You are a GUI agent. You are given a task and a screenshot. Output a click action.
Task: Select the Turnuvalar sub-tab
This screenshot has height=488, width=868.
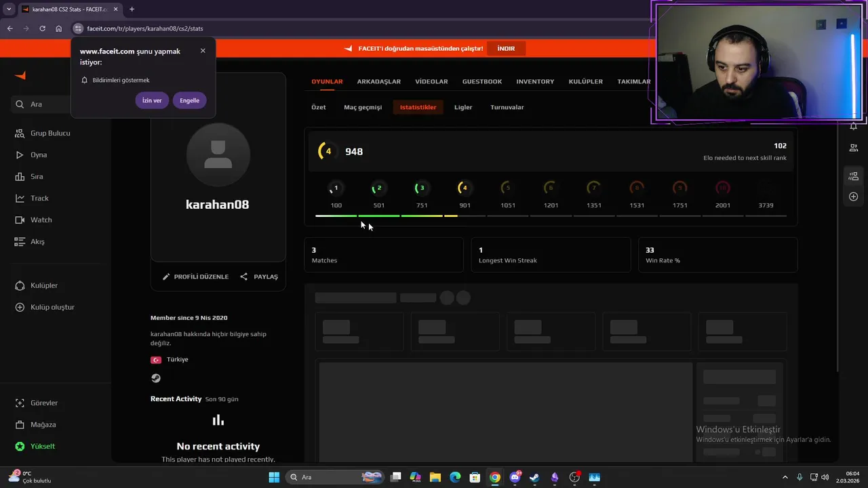pyautogui.click(x=507, y=107)
